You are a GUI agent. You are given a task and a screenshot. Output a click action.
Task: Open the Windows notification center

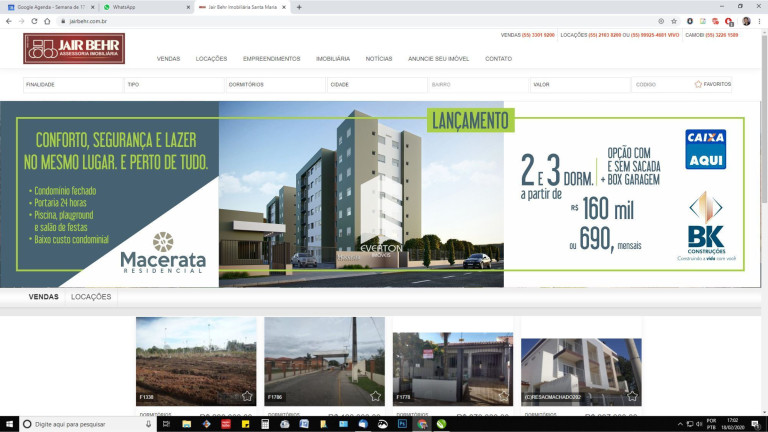coord(755,424)
